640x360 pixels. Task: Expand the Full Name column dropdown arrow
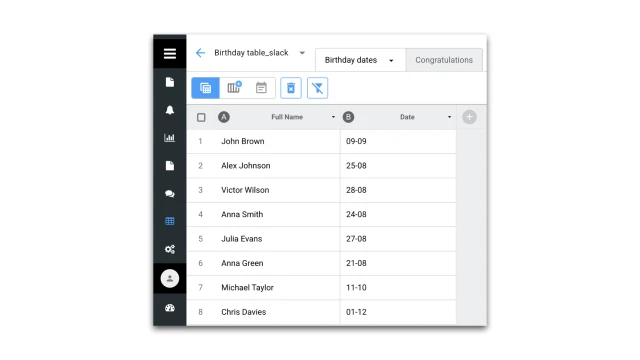coord(333,117)
